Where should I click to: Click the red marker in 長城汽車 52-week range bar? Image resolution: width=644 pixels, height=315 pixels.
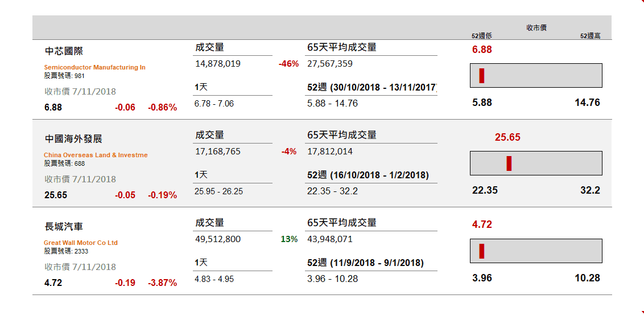pyautogui.click(x=481, y=251)
